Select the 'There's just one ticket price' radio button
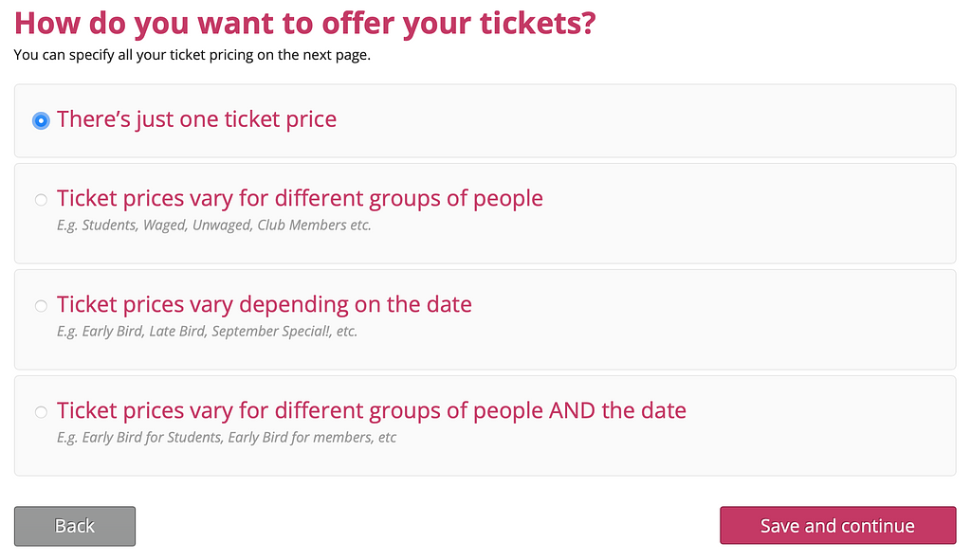This screenshot has width=971, height=560. coord(41,121)
